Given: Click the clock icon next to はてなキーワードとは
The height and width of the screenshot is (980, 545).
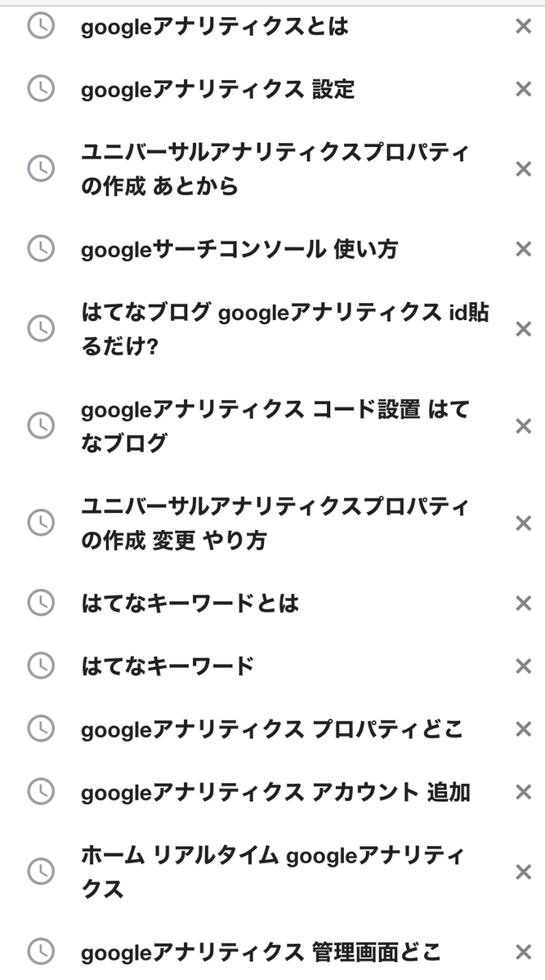Looking at the screenshot, I should click(x=39, y=603).
